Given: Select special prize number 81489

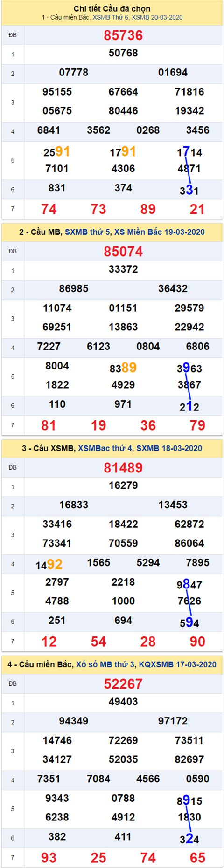Looking at the screenshot, I should tap(123, 468).
